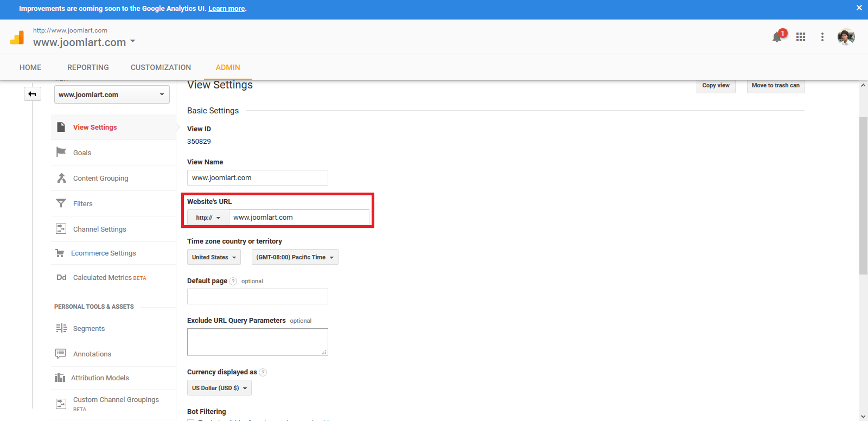The width and height of the screenshot is (868, 421).
Task: Click the page vertical scrollbar thumb
Action: coord(863,195)
